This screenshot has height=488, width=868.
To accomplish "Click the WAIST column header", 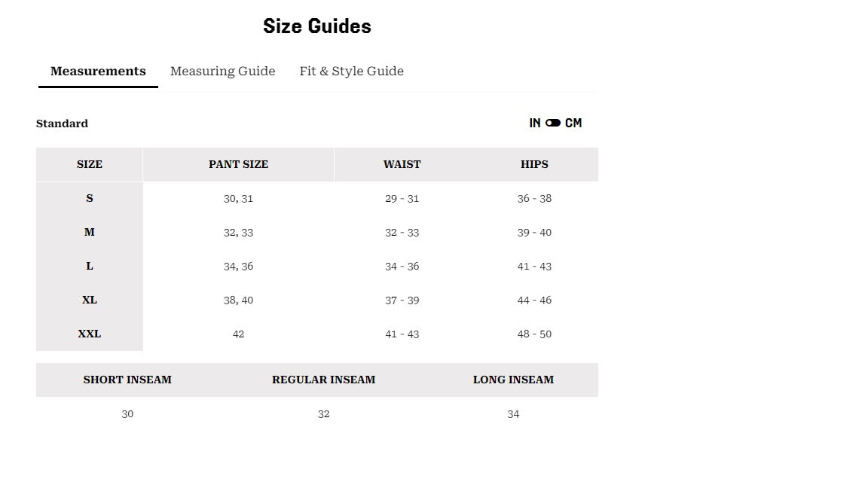I will (x=402, y=164).
